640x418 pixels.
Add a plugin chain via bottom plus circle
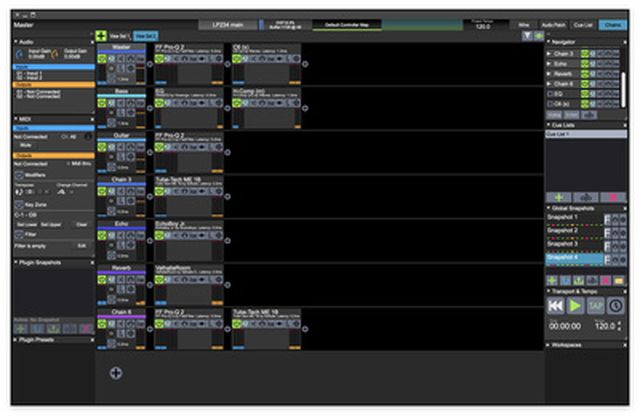coord(116,373)
